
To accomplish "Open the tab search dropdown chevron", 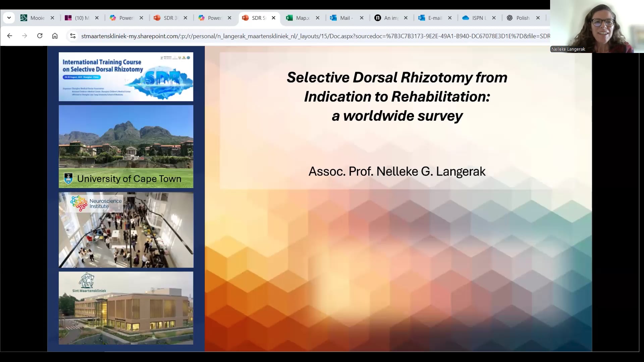I will coord(9,18).
